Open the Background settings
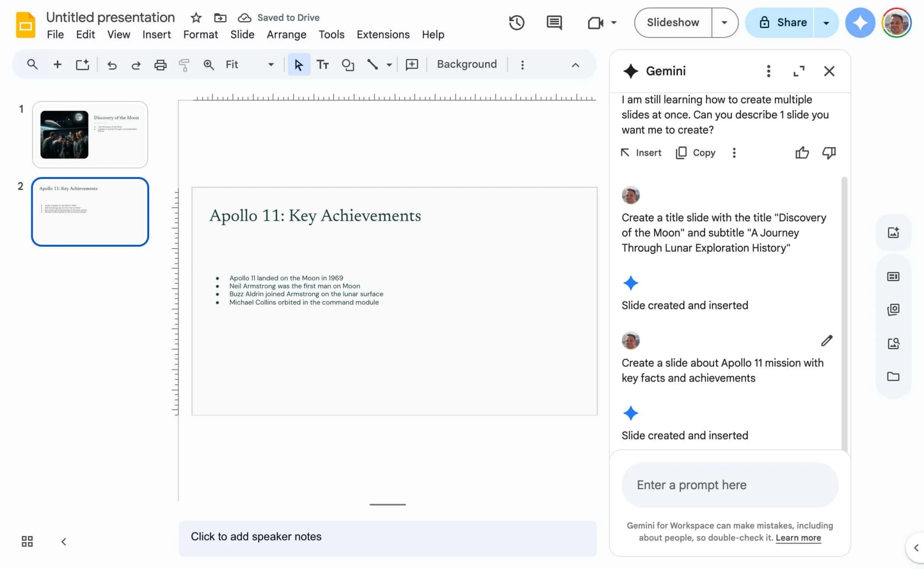This screenshot has width=924, height=569. (467, 64)
